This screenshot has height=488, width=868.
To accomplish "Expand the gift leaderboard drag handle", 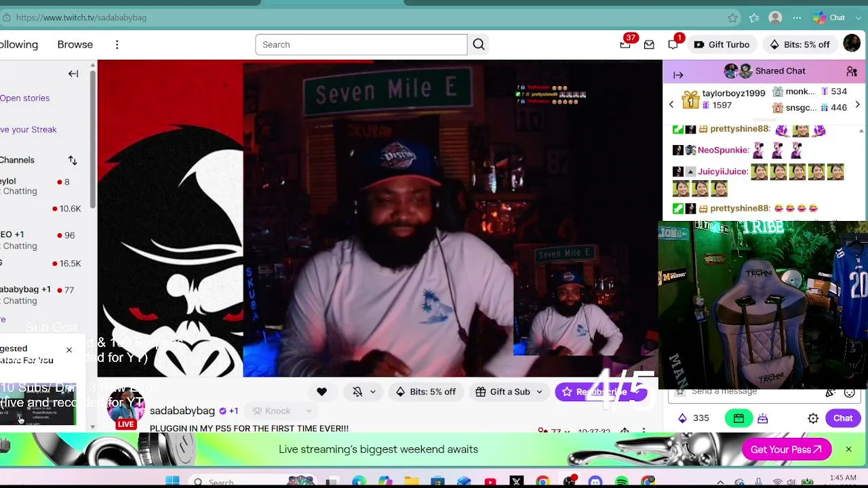I will pyautogui.click(x=764, y=120).
